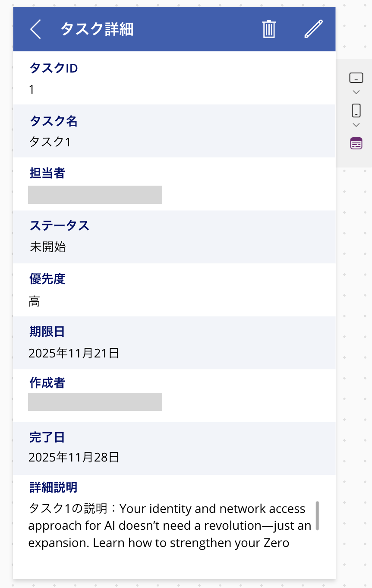Select the phone layout icon
Image resolution: width=372 pixels, height=588 pixels.
[x=356, y=111]
